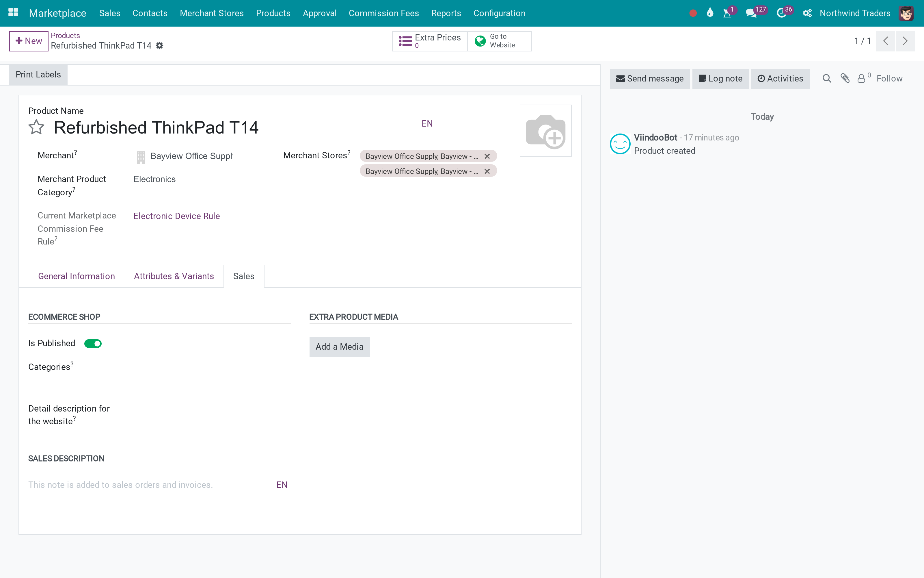Mark product as favorite with star
Viewport: 924px width, 578px height.
pyautogui.click(x=36, y=127)
